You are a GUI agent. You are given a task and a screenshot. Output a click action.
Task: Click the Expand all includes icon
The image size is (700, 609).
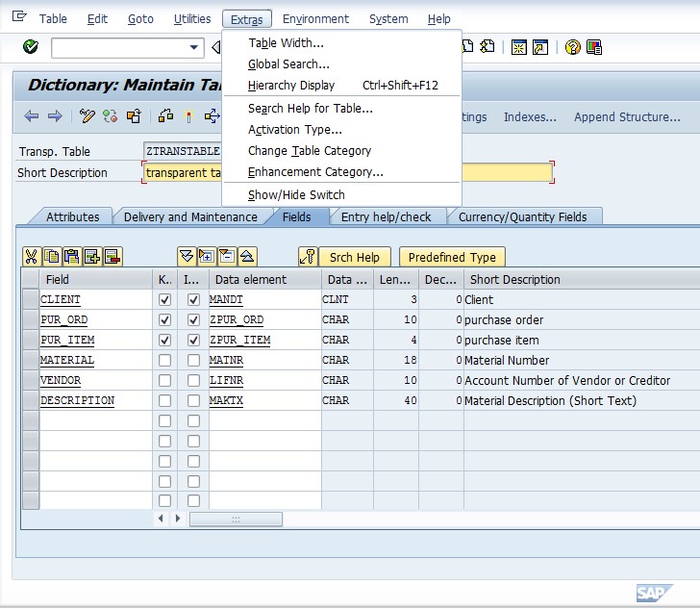pyautogui.click(x=187, y=257)
